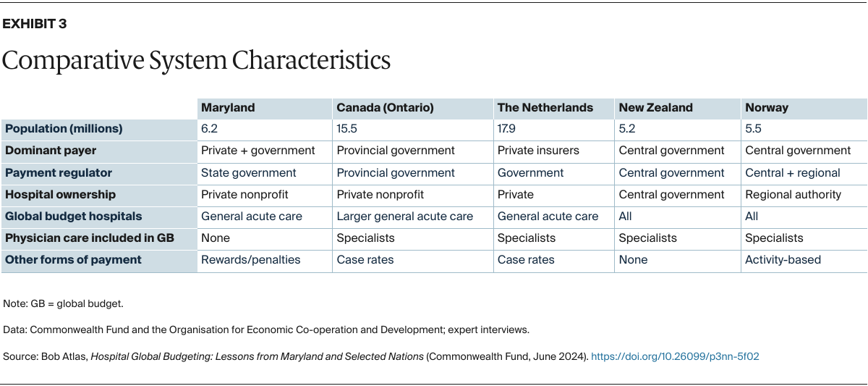868x386 pixels.
Task: Select the Hospital ownership row label
Action: tap(61, 194)
